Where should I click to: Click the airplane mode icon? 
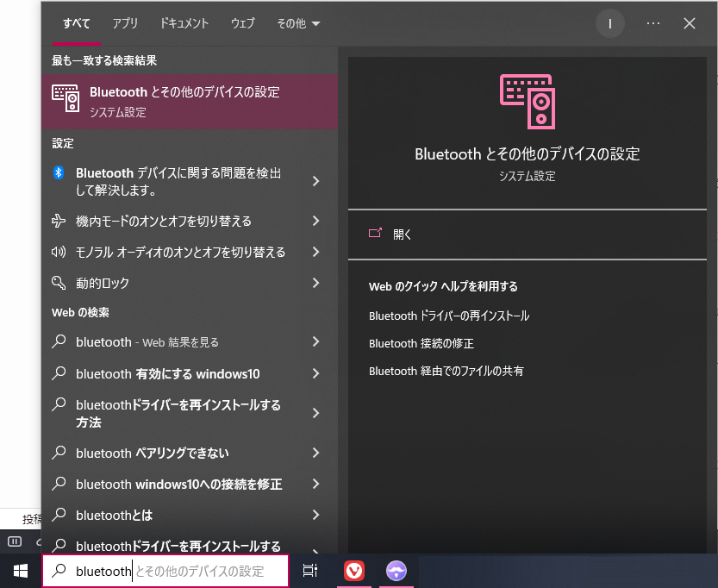click(x=59, y=221)
